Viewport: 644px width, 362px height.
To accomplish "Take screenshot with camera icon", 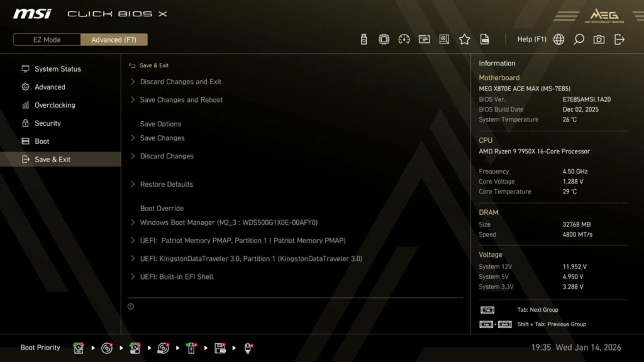I will coord(599,40).
